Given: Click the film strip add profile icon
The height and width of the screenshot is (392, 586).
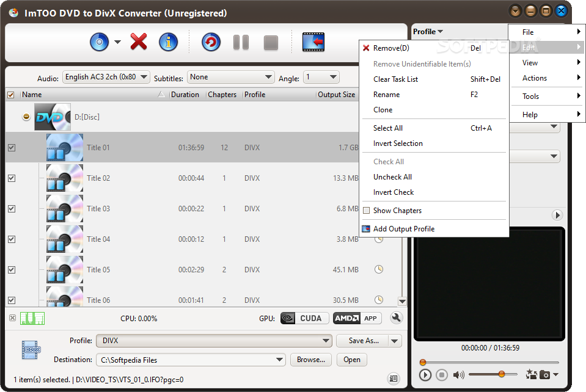Looking at the screenshot, I should (x=313, y=42).
